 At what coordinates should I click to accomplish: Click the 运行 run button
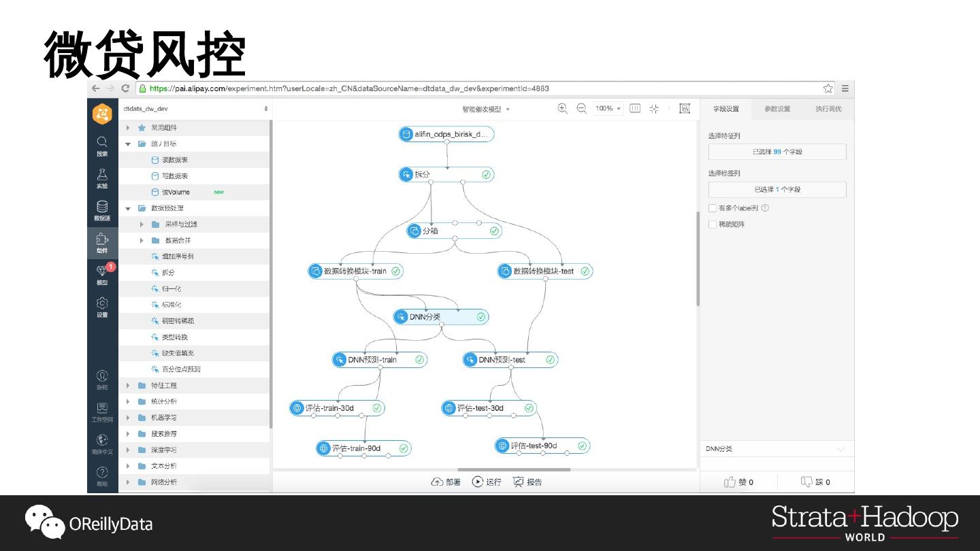click(x=487, y=482)
